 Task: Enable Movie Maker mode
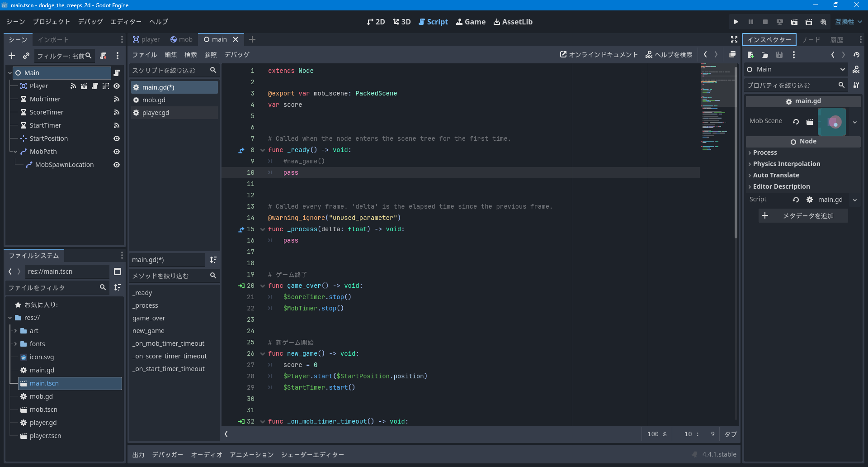pyautogui.click(x=823, y=21)
